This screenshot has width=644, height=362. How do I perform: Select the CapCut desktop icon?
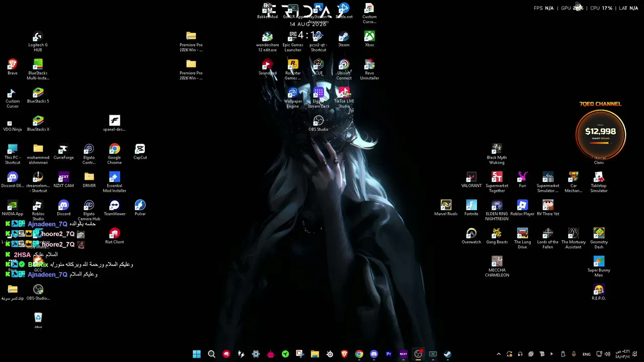point(140,152)
